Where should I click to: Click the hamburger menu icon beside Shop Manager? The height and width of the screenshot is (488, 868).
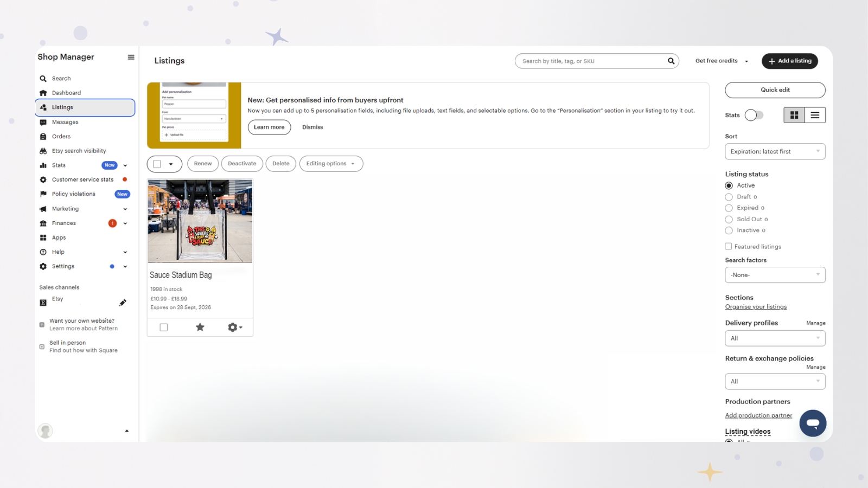[x=131, y=57]
